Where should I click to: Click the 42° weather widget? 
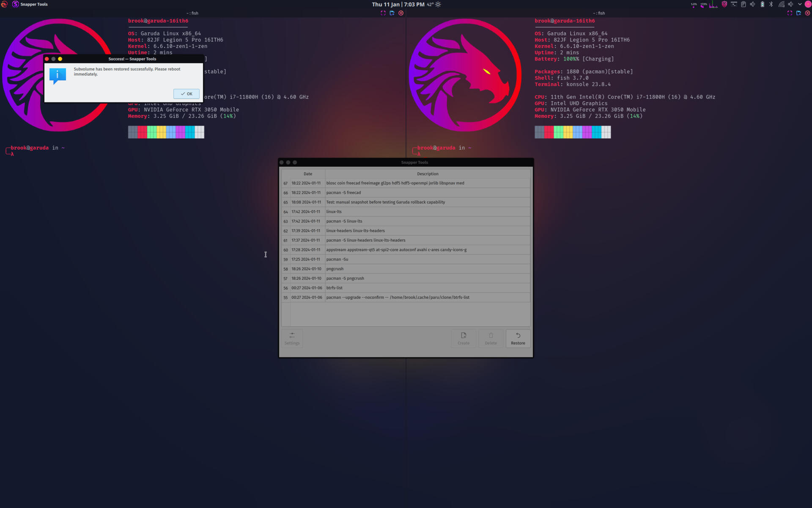point(430,4)
